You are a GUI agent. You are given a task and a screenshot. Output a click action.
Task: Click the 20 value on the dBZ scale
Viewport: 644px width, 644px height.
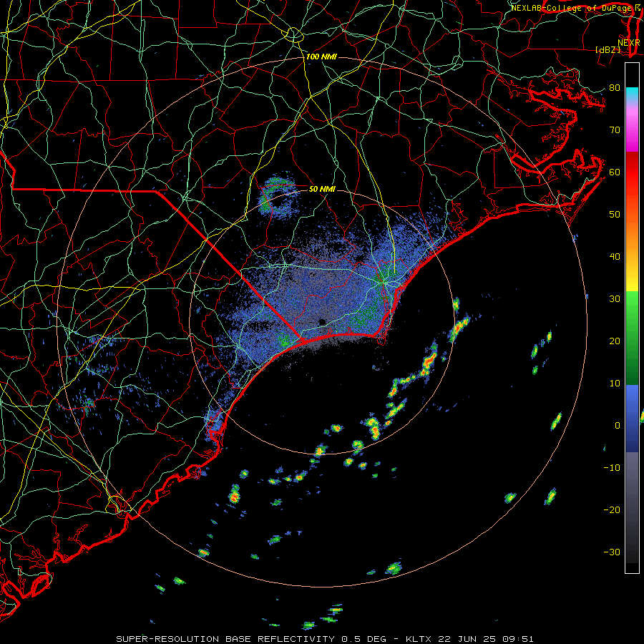(615, 341)
